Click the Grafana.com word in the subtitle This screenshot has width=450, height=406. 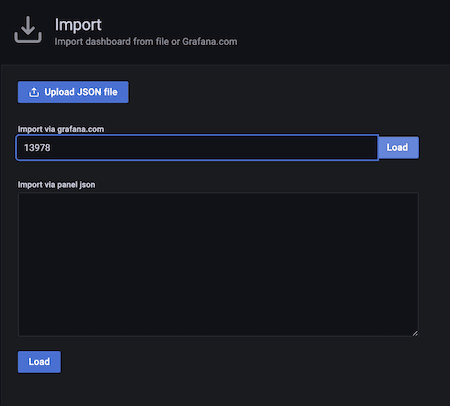click(x=210, y=42)
